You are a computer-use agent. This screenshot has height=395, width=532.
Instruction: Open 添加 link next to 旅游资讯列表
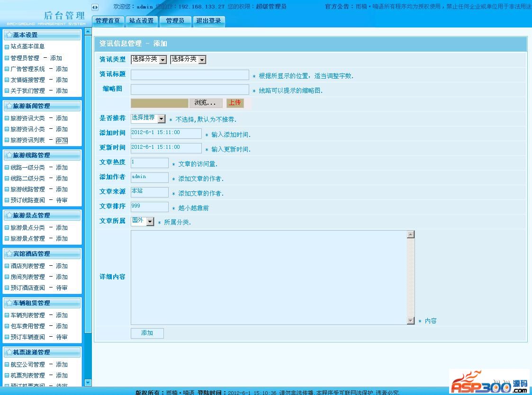pyautogui.click(x=62, y=140)
